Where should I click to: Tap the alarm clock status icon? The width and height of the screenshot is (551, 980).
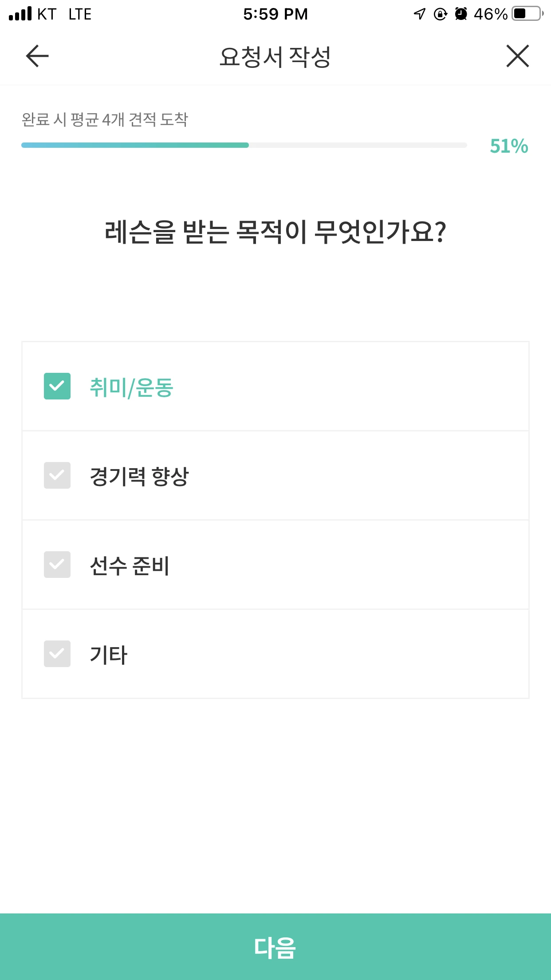coord(461,14)
